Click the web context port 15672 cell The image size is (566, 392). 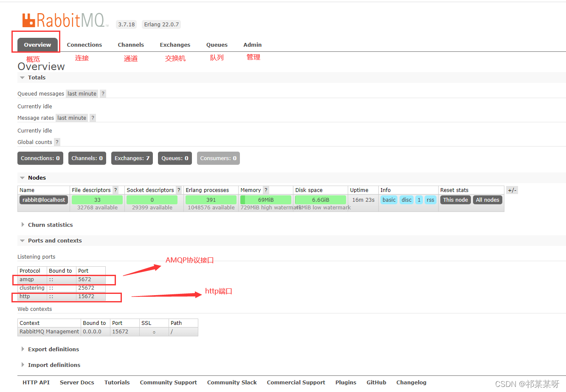tap(125, 332)
